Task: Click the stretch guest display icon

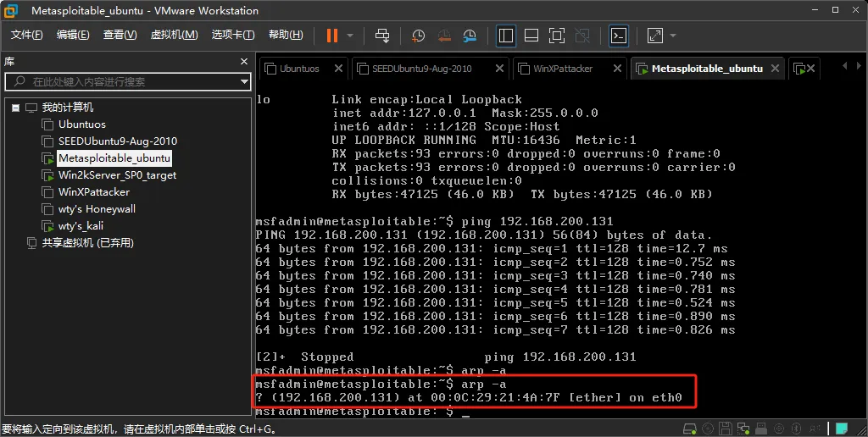Action: [655, 36]
